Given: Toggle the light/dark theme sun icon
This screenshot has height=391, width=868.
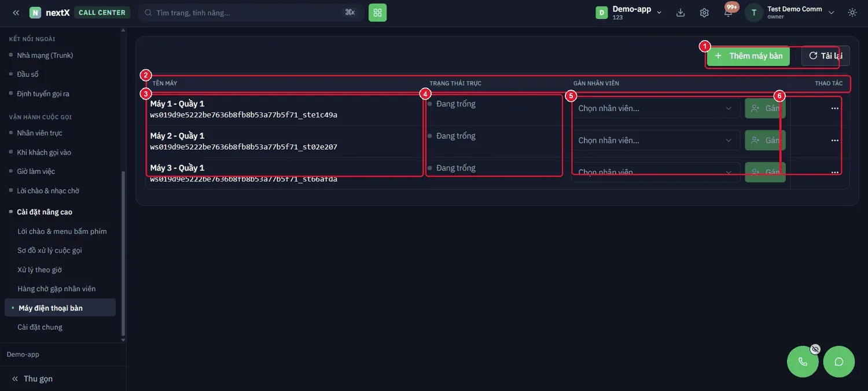Looking at the screenshot, I should [x=852, y=12].
